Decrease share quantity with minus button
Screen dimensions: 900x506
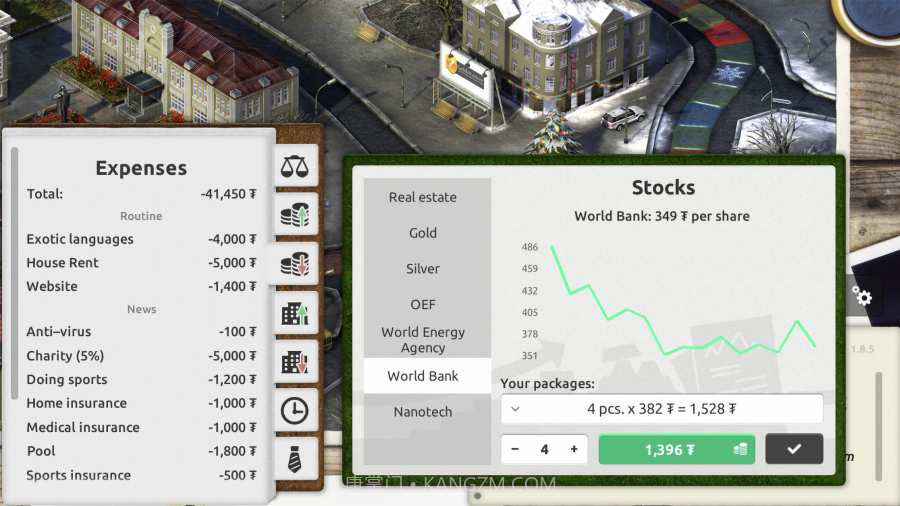(x=516, y=449)
